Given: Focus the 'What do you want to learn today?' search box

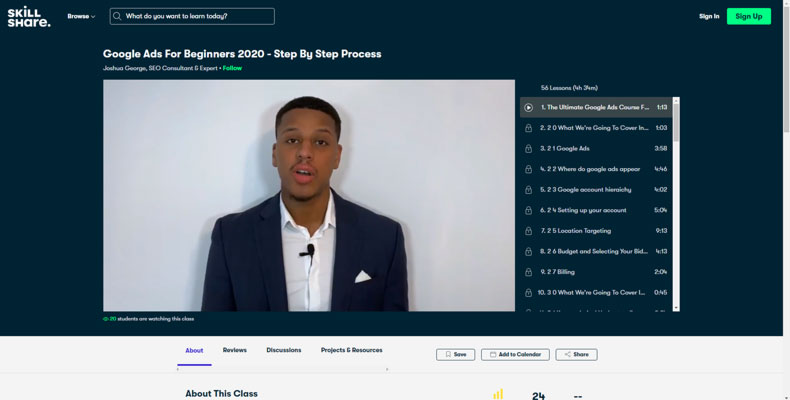Looking at the screenshot, I should coord(192,16).
